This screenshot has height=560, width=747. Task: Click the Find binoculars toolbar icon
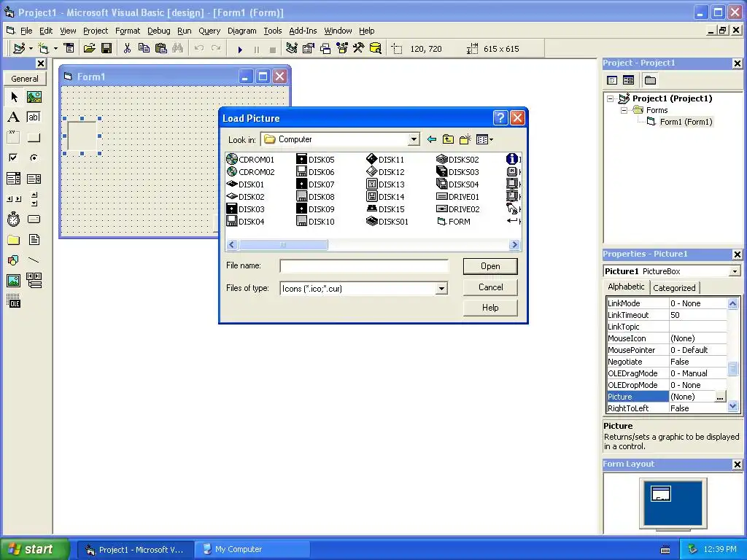[x=178, y=49]
